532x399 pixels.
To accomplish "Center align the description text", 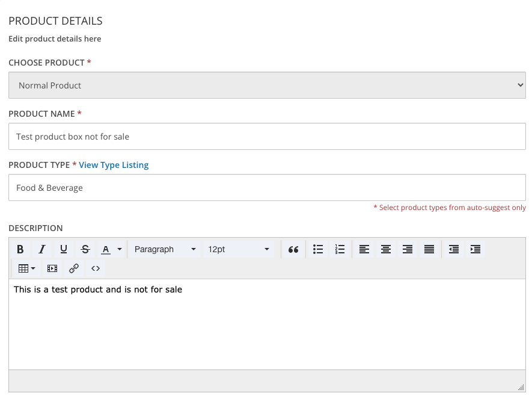I will (386, 249).
